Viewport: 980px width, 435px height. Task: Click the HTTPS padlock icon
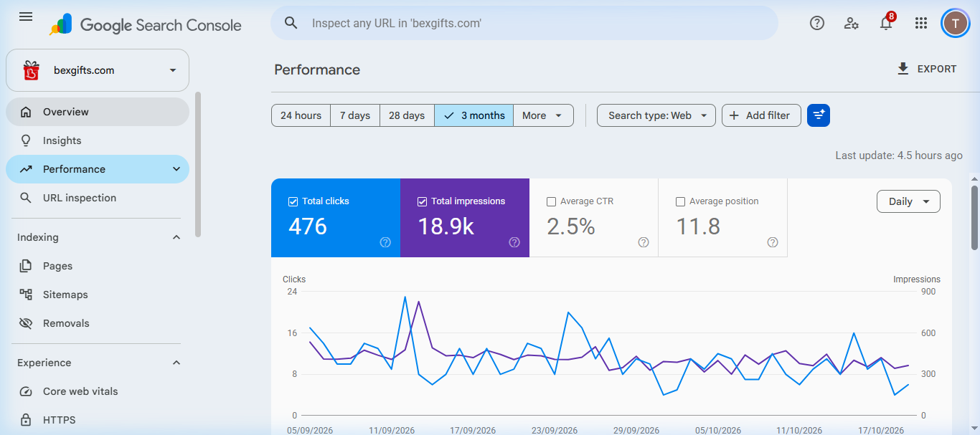click(x=26, y=420)
